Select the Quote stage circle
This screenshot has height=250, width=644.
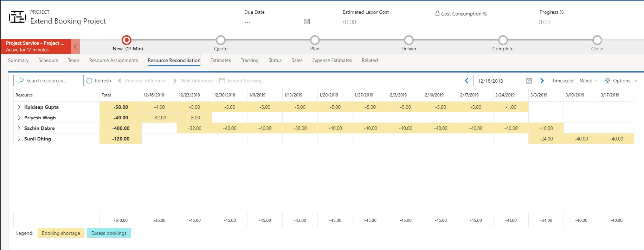221,40
